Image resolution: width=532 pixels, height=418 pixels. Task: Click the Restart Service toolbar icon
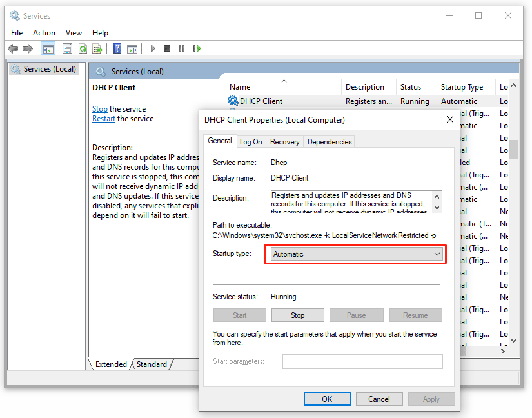pos(197,48)
